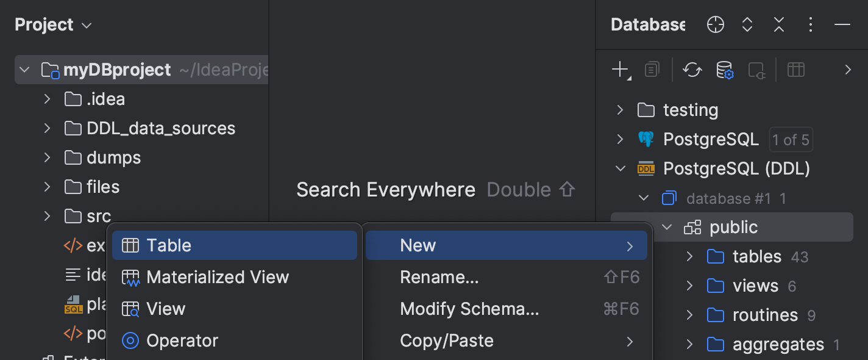This screenshot has width=868, height=360.
Task: Refresh the database objects
Action: 692,70
